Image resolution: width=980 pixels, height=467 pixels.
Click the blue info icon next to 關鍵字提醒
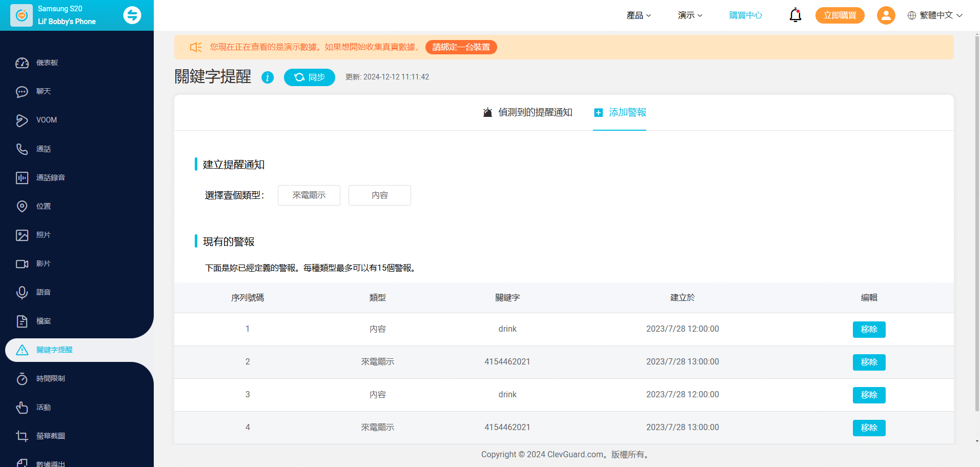(268, 77)
